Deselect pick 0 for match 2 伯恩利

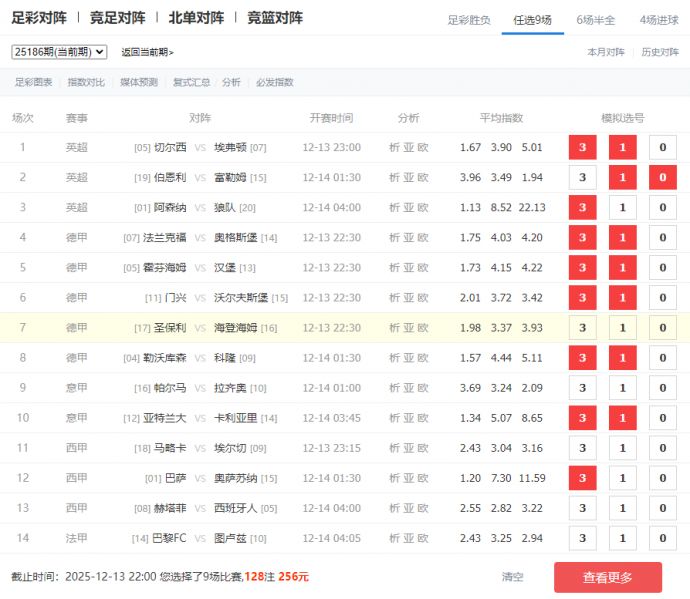tap(662, 178)
